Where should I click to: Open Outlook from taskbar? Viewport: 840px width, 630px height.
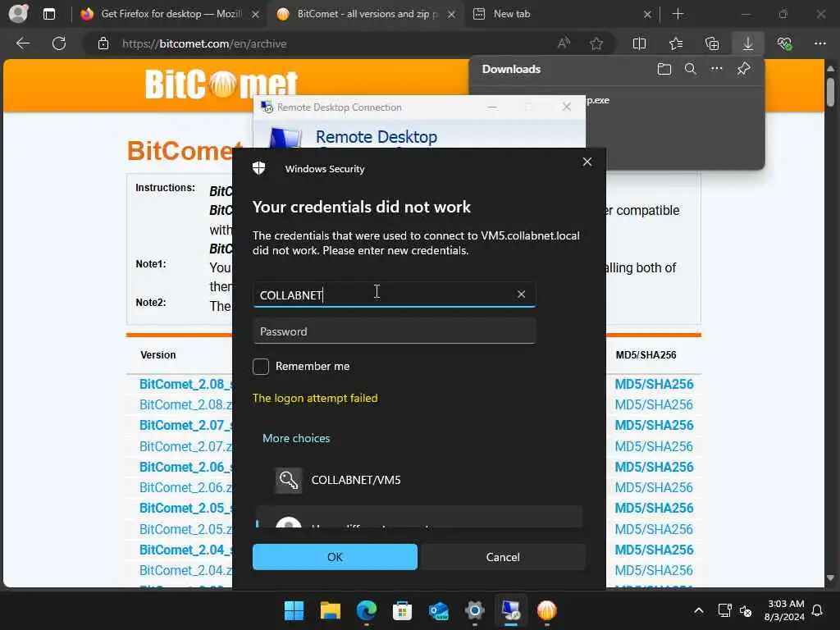pyautogui.click(x=439, y=610)
